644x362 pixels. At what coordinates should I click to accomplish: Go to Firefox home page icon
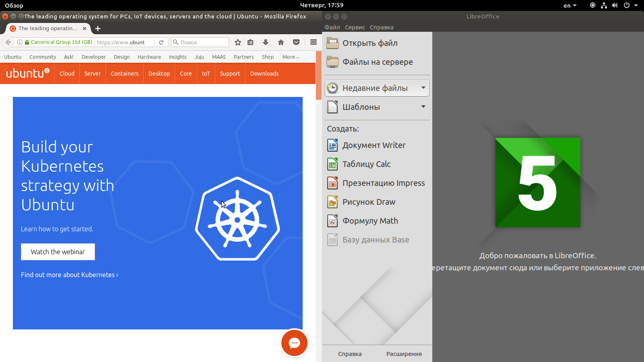coord(281,42)
